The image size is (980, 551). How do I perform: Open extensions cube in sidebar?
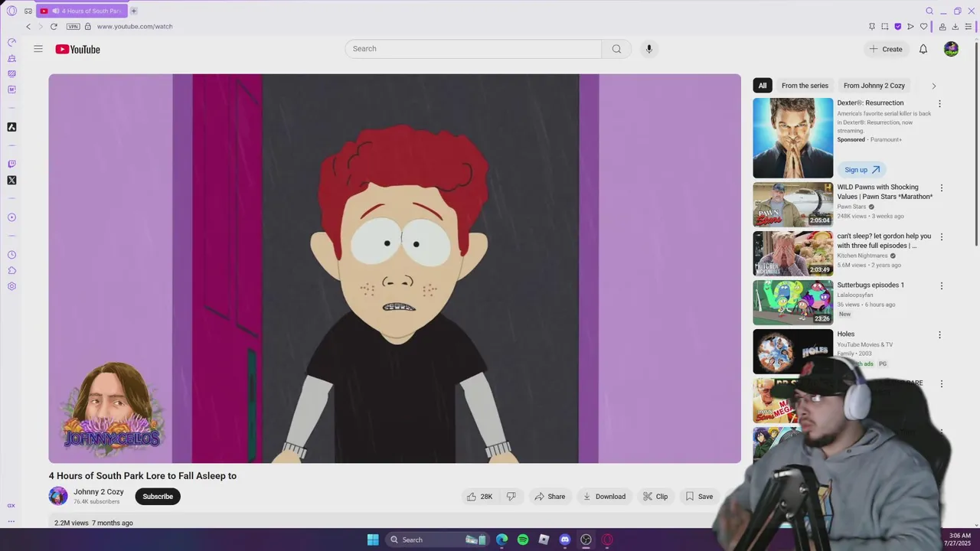pyautogui.click(x=11, y=270)
